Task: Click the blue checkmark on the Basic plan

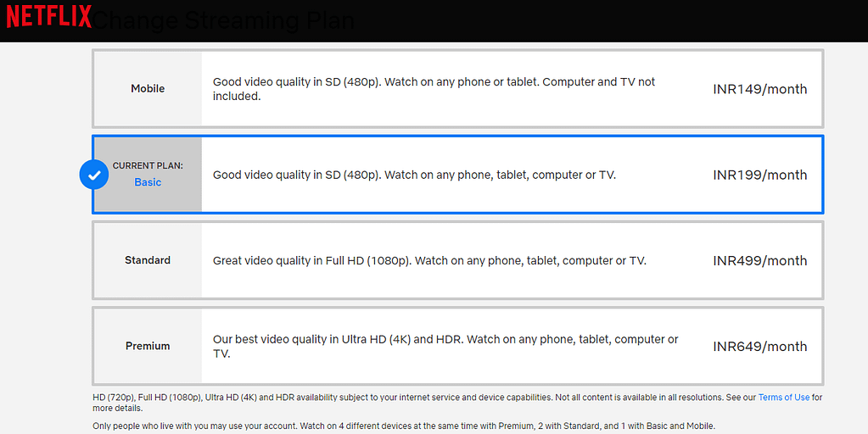Action: (94, 175)
